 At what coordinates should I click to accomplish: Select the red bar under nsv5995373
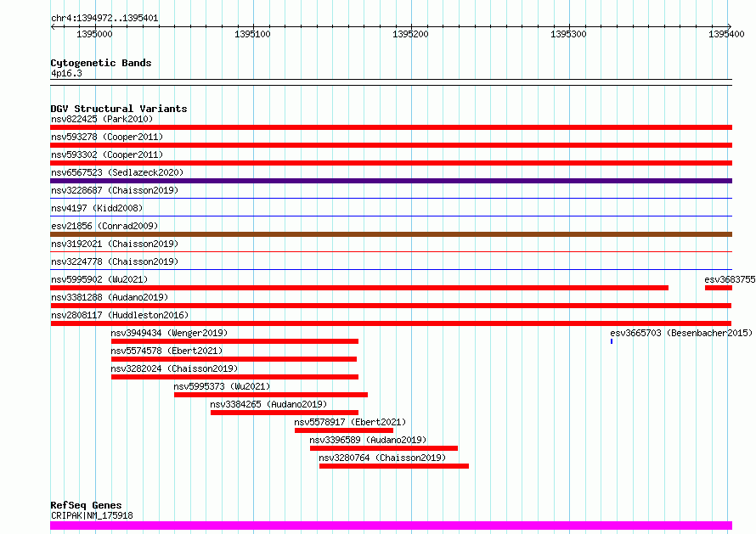271,395
